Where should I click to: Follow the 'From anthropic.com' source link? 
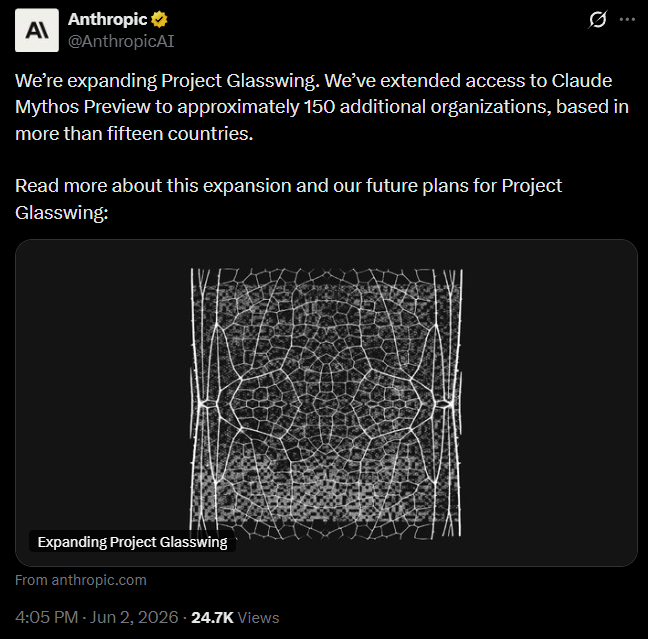point(81,580)
